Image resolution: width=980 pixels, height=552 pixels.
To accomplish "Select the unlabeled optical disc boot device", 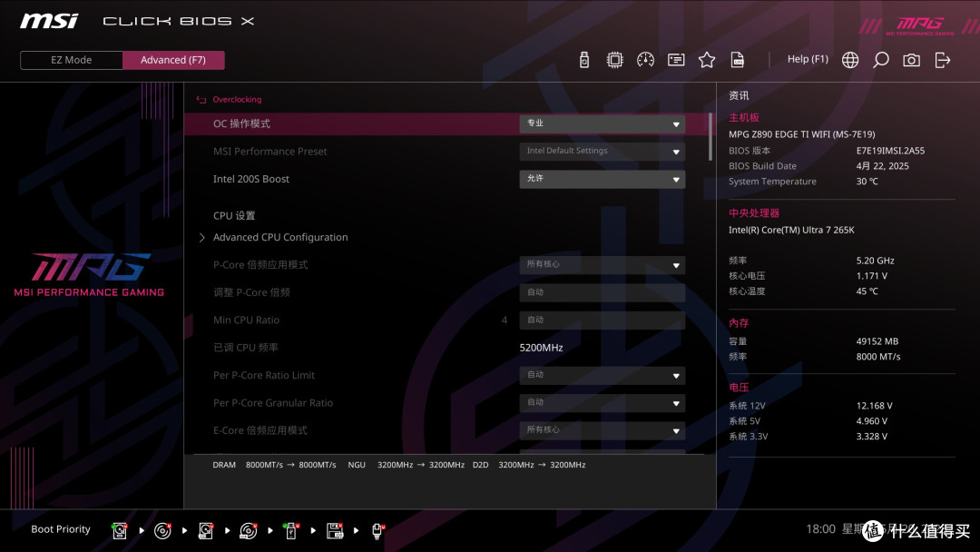I will (162, 531).
